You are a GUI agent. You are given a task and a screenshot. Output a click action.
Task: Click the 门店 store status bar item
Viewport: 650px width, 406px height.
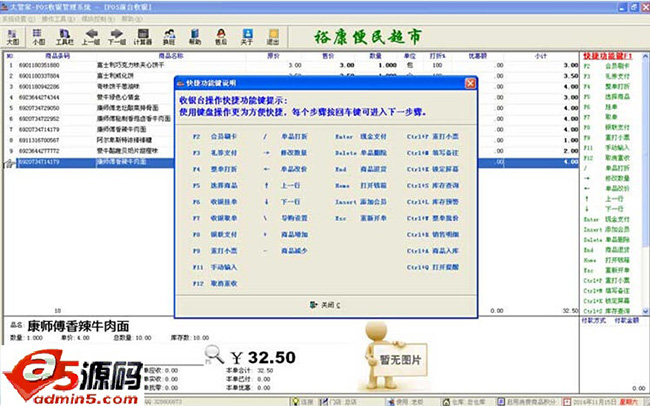click(x=338, y=402)
